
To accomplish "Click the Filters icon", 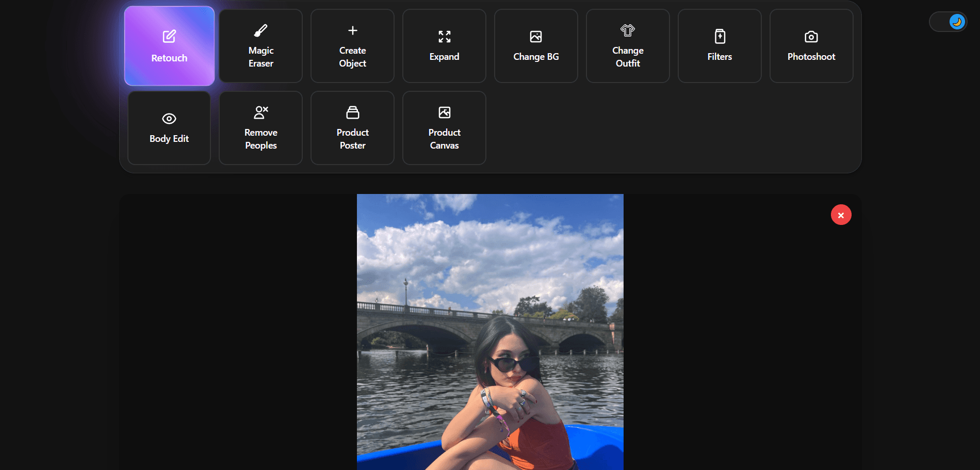I will click(720, 37).
